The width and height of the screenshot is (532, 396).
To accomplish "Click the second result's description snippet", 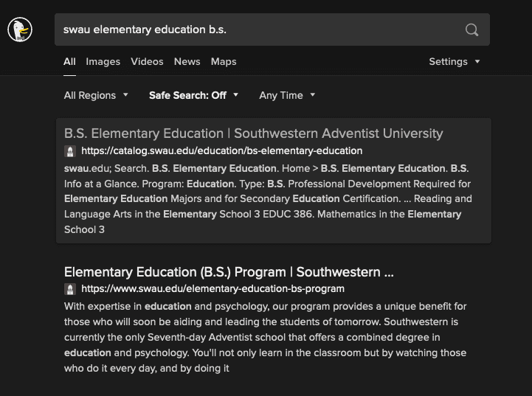I will click(266, 337).
